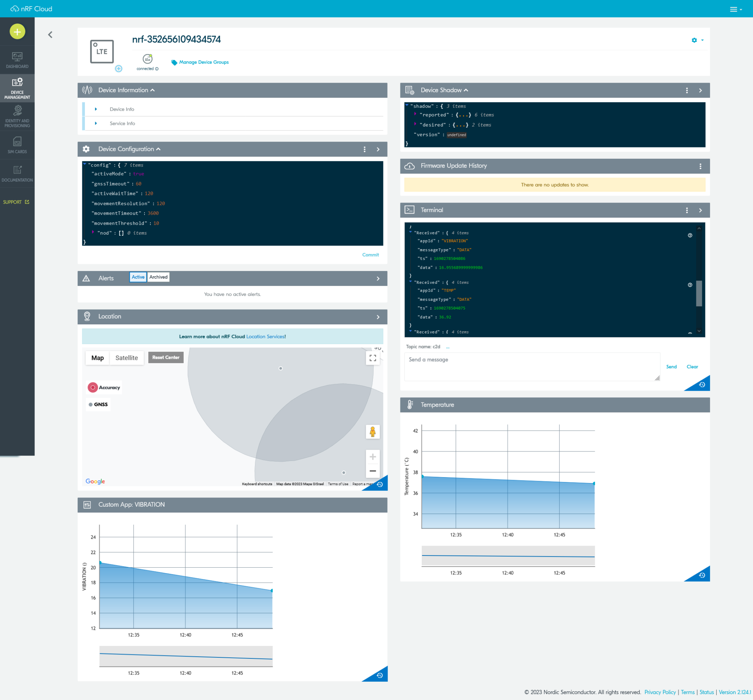Open Identity and Provisioning section
Screen dimensions: 753x700
pyautogui.click(x=17, y=117)
